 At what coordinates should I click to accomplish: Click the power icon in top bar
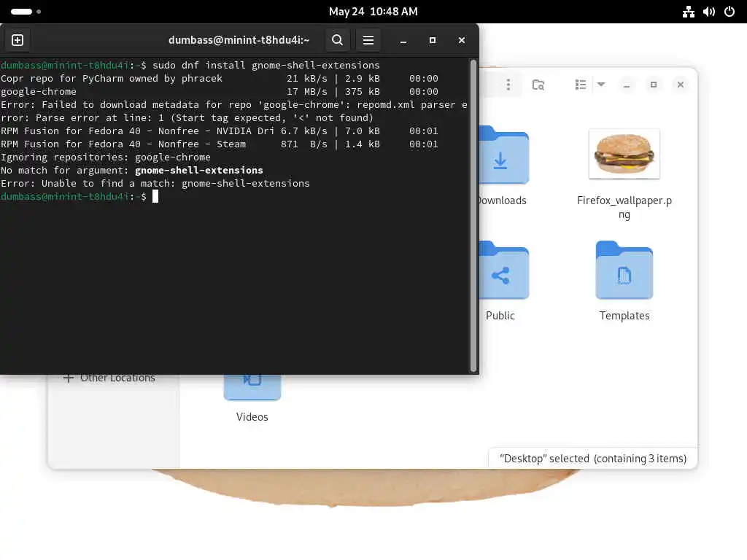coord(729,12)
